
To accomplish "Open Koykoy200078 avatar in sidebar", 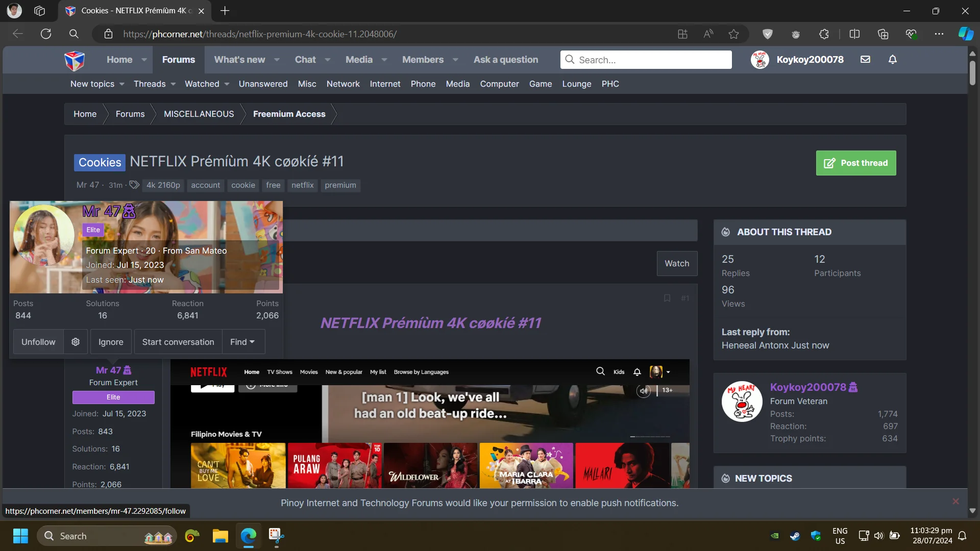I will click(742, 402).
